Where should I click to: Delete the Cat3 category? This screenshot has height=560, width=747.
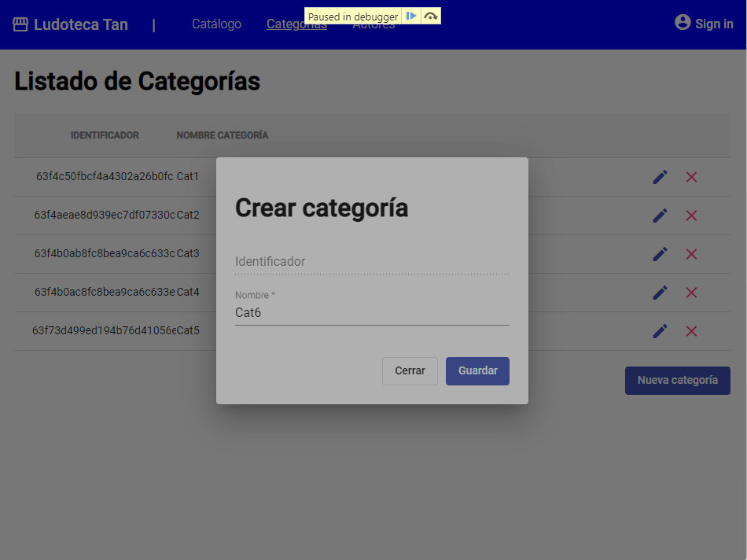(x=691, y=253)
